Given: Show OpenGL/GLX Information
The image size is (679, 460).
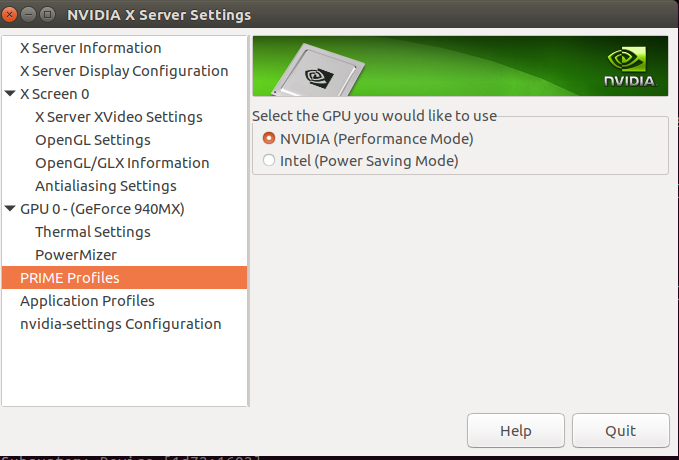Looking at the screenshot, I should [122, 162].
